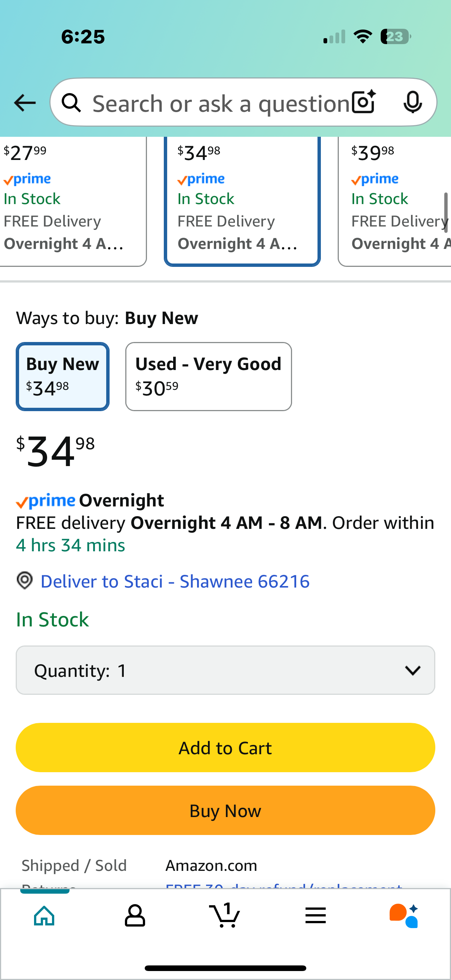Open the Home tab icon
The height and width of the screenshot is (980, 451).
(x=45, y=915)
